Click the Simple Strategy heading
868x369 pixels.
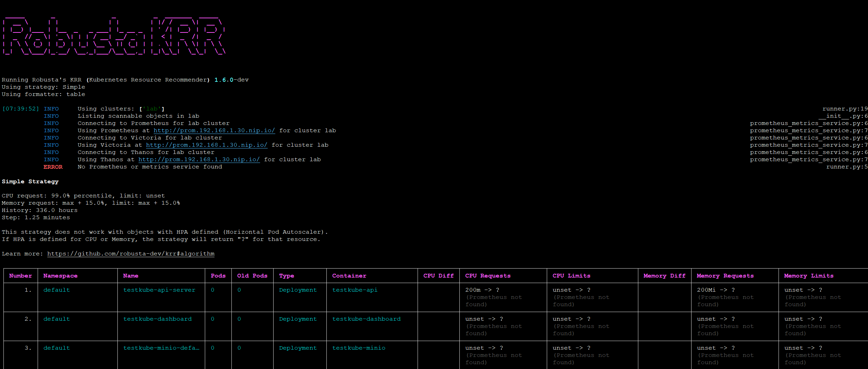(30, 182)
